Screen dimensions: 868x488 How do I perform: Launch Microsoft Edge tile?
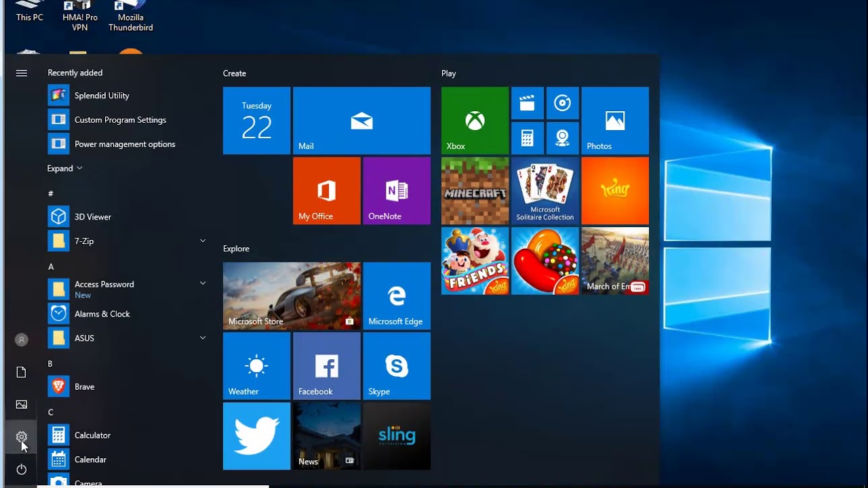pyautogui.click(x=397, y=296)
